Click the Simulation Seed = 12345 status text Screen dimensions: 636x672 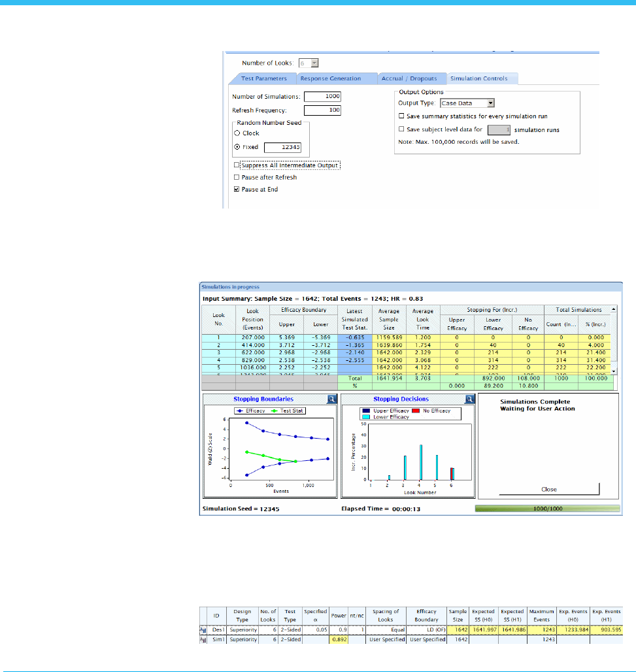tap(241, 509)
